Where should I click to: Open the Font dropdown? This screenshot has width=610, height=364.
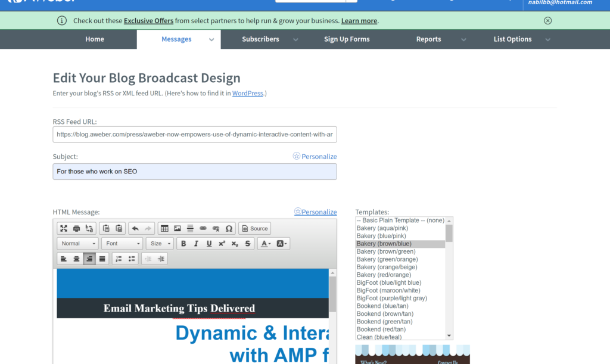click(122, 244)
